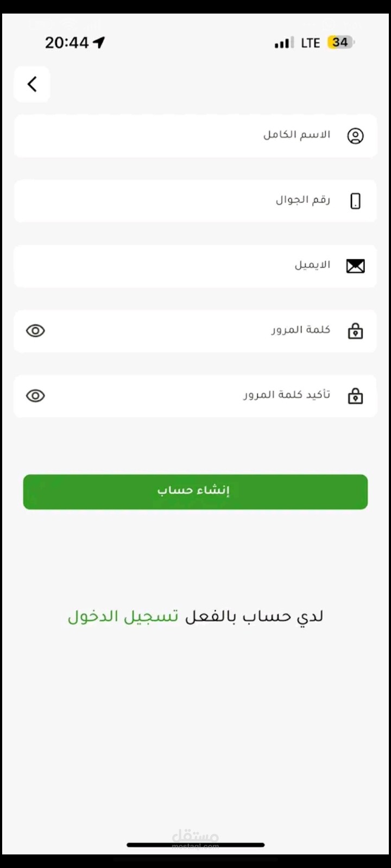Image resolution: width=391 pixels, height=868 pixels.
Task: Click the padlock icon beside تأكيد كلمة المرور
Action: pyautogui.click(x=355, y=396)
